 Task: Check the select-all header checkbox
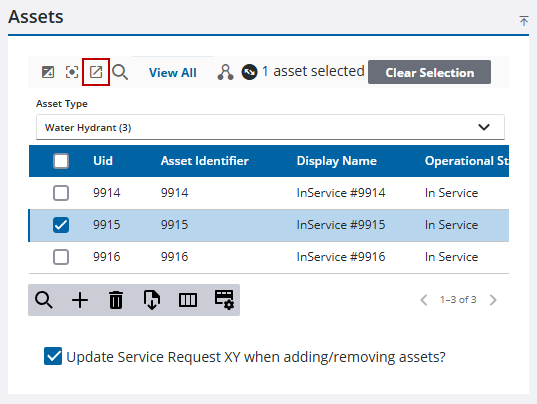point(61,161)
